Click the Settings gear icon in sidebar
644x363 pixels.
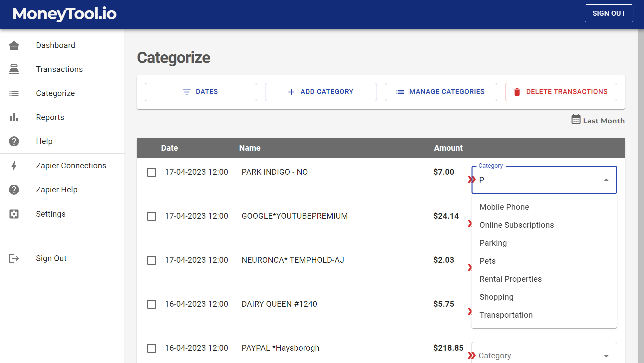(x=14, y=214)
